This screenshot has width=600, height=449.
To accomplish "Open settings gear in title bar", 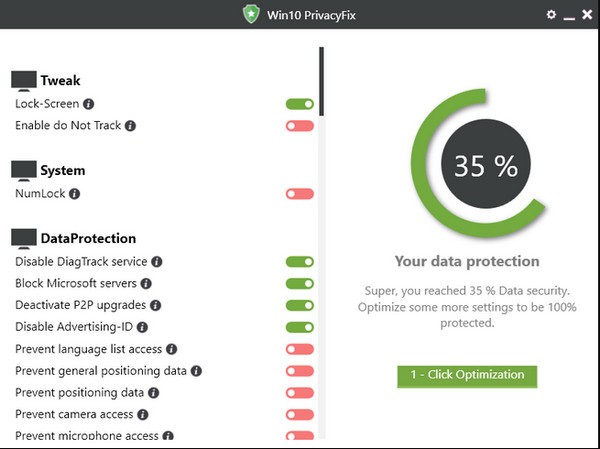I will [551, 15].
